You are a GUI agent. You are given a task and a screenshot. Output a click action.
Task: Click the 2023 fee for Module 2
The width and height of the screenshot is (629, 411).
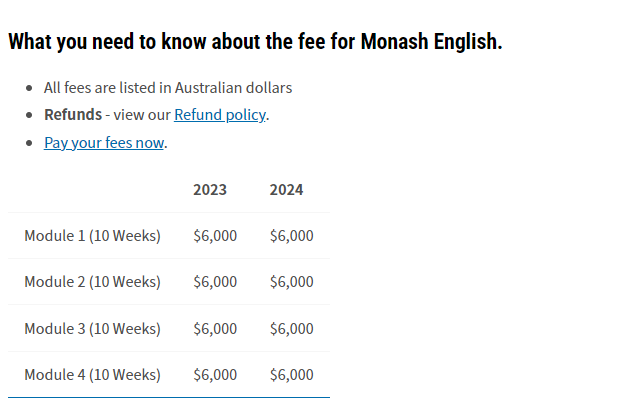point(215,282)
